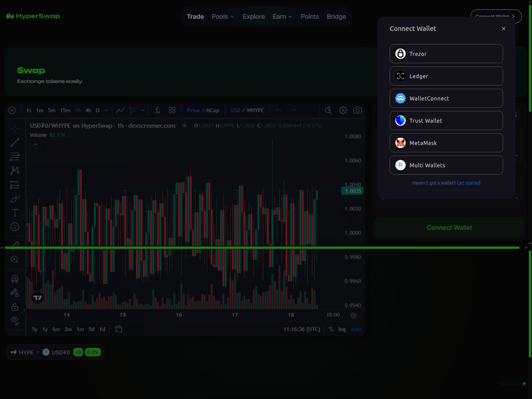The height and width of the screenshot is (399, 532).
Task: Expand the Earn dropdown menu
Action: click(x=282, y=17)
